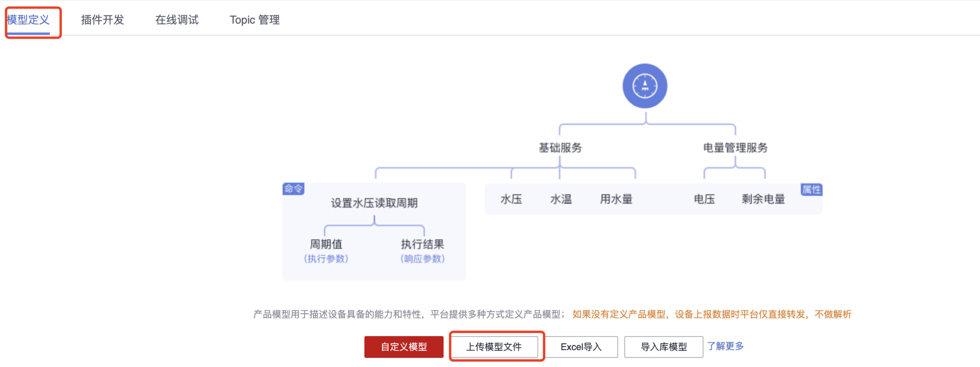
Task: Click the 上传模型文件 button
Action: (x=494, y=346)
